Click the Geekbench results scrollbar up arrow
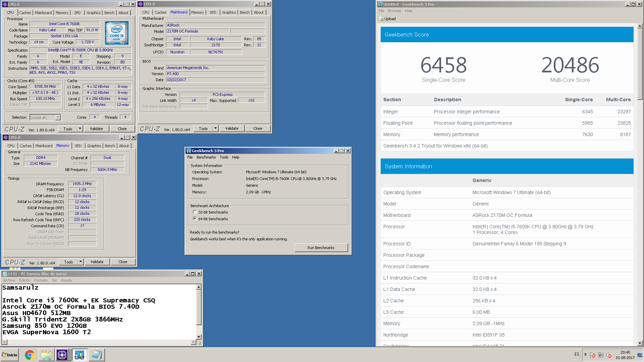This screenshot has width=644, height=362. [x=640, y=25]
